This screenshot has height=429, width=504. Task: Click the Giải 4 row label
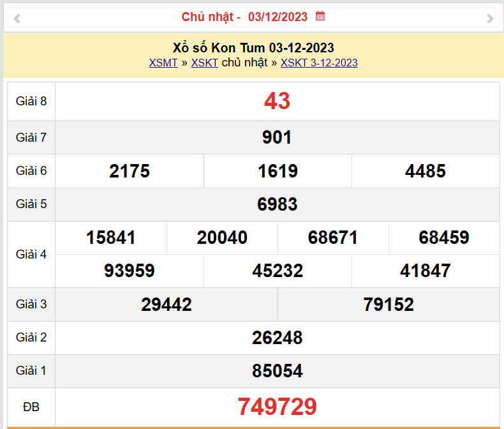[31, 254]
